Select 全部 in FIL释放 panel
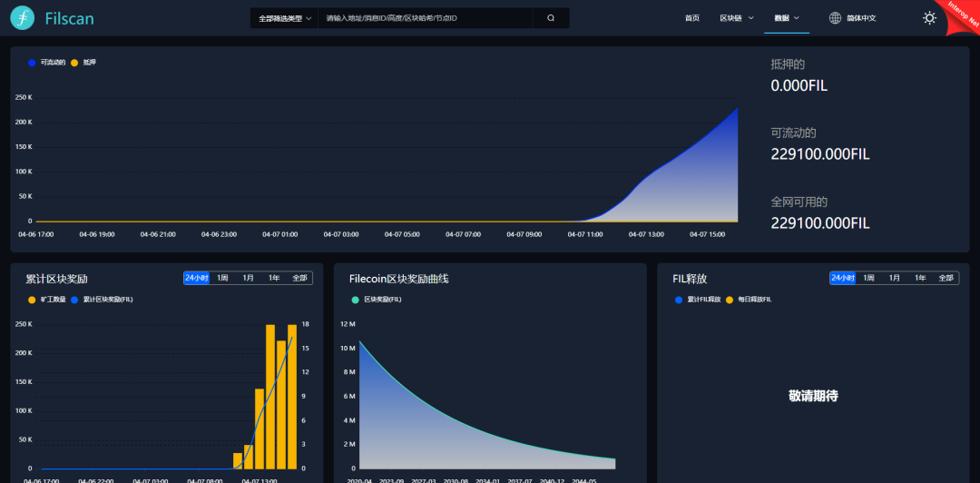Image resolution: width=980 pixels, height=483 pixels. point(946,278)
